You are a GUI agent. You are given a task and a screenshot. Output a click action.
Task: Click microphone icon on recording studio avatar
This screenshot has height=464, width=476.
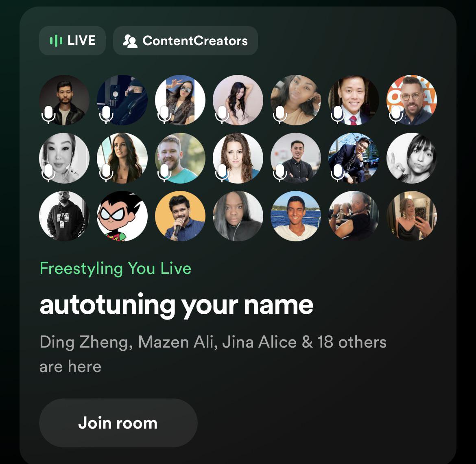(106, 114)
